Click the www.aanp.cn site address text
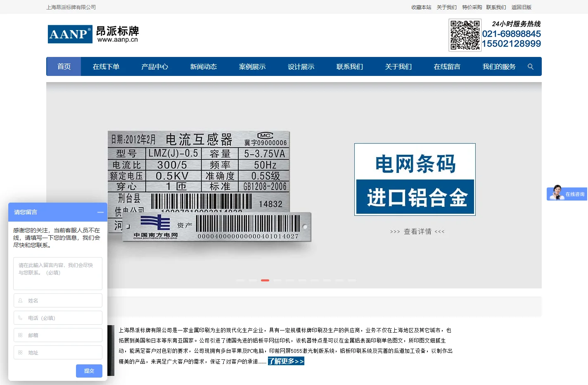The height and width of the screenshot is (385, 588). 118,40
